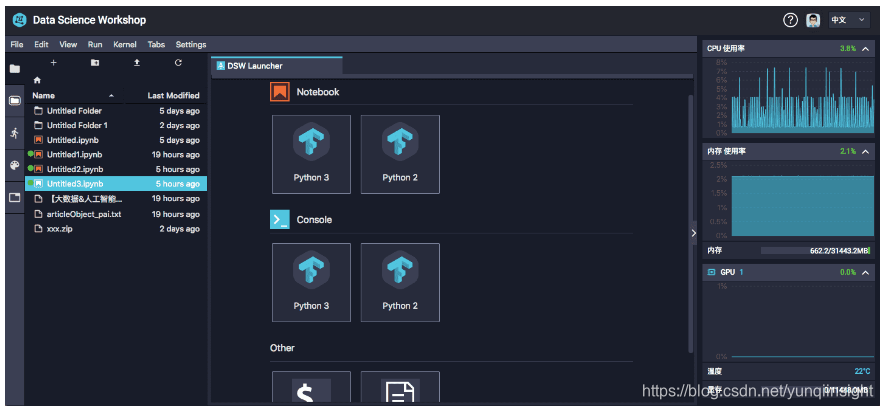
Task: Click the Notebook section orange icon
Action: [x=280, y=92]
